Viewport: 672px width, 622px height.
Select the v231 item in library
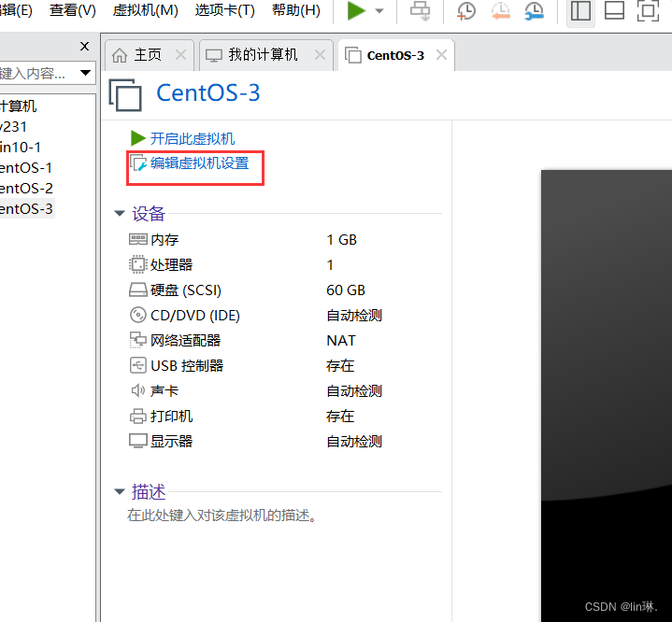(x=14, y=127)
